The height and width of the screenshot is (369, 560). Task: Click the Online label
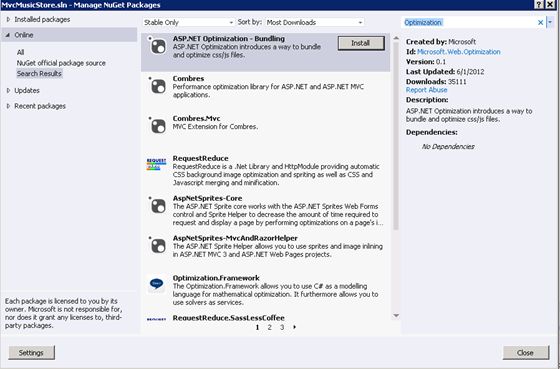pos(24,35)
